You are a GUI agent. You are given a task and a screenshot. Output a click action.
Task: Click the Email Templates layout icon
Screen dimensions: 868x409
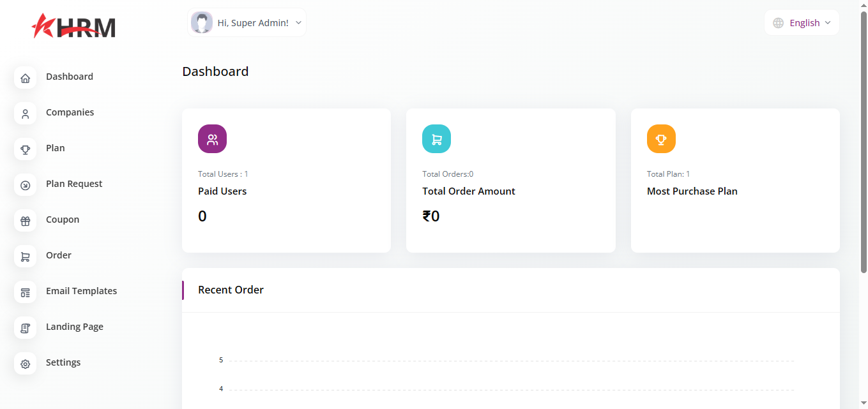(25, 292)
